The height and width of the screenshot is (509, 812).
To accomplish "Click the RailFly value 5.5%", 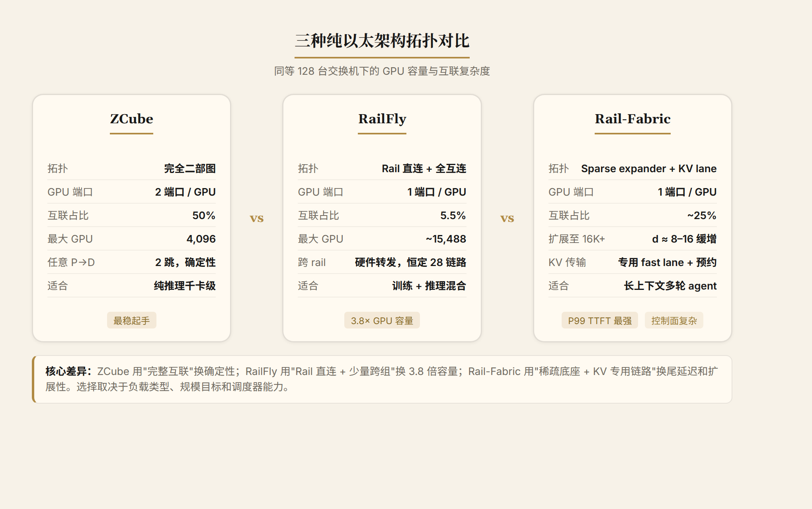I will (x=453, y=216).
